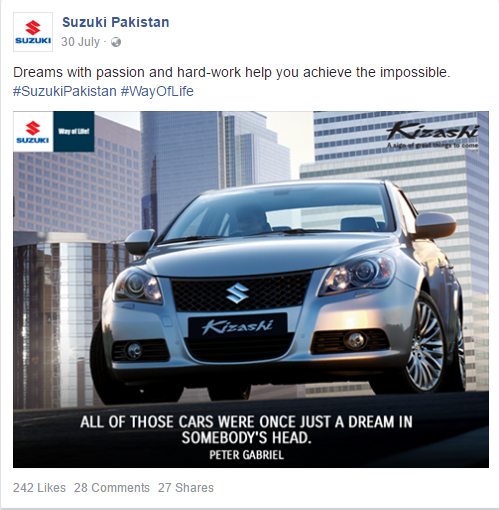View the 242 Likes list
The width and height of the screenshot is (499, 510).
[39, 488]
